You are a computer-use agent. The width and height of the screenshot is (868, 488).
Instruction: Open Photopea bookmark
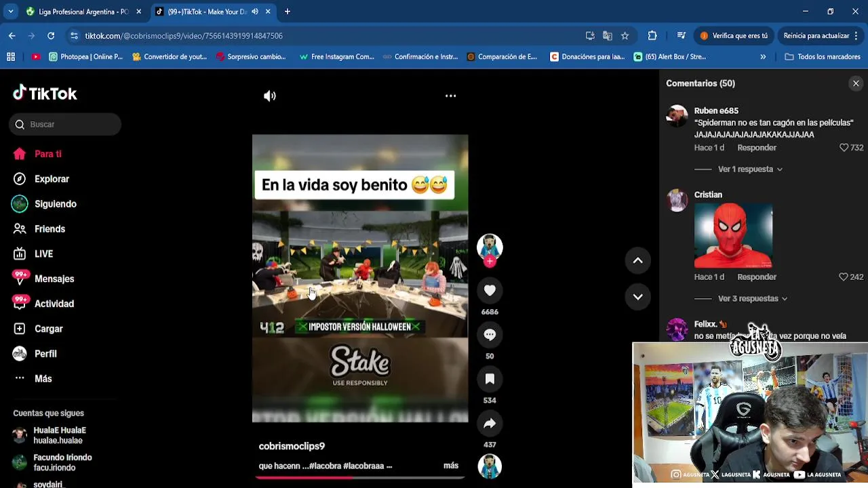coord(86,57)
